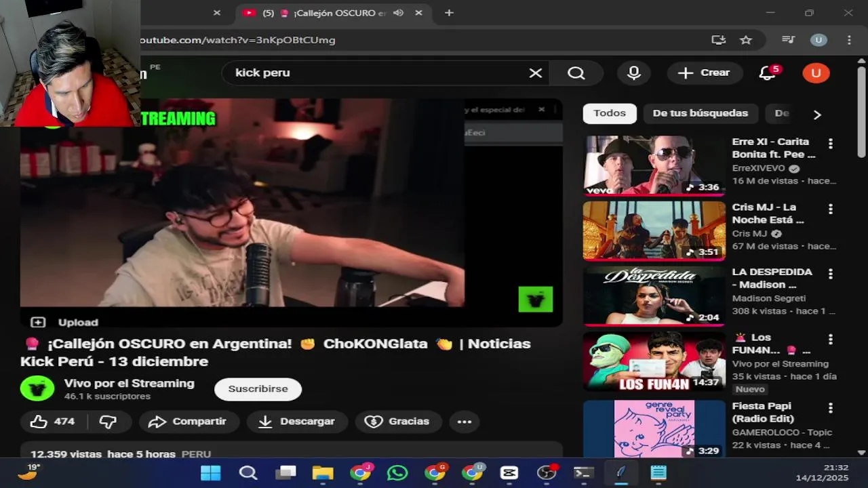The width and height of the screenshot is (868, 488).
Task: Open the Vivo por el Streaming channel name
Action: 129,383
